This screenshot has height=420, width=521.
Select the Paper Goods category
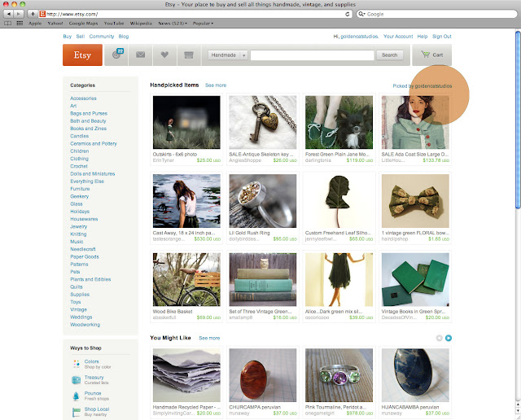(x=85, y=256)
